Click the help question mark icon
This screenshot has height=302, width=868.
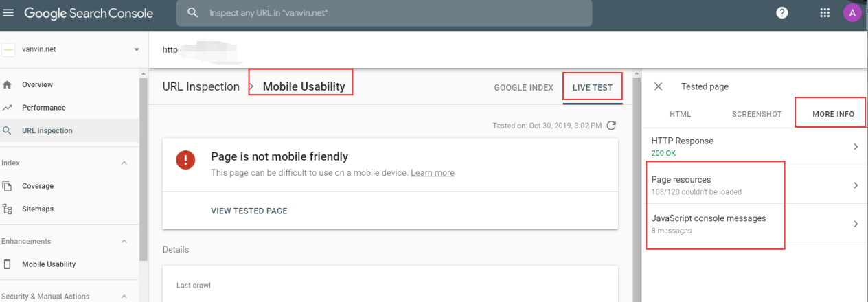781,13
